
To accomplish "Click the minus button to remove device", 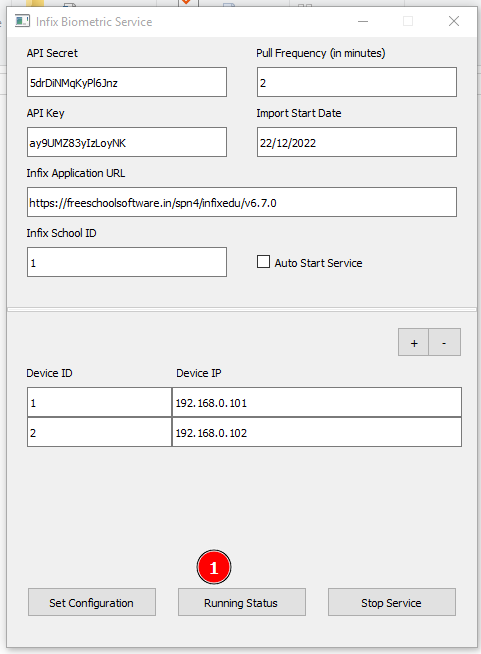I will pyautogui.click(x=445, y=342).
